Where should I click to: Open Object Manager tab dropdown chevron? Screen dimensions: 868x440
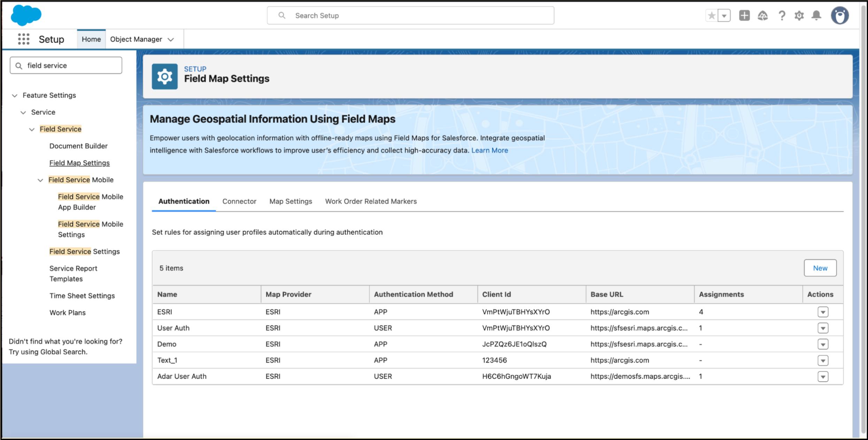tap(171, 40)
